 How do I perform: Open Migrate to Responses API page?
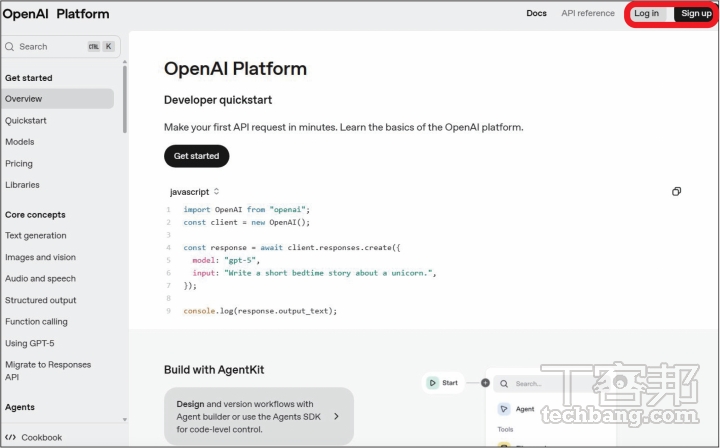click(x=48, y=371)
